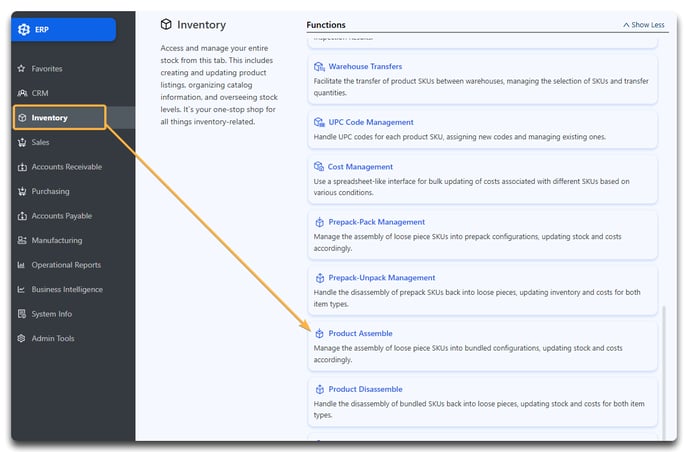Open Prepack-Unpack Management function
Image resolution: width=688 pixels, height=452 pixels.
(x=382, y=278)
